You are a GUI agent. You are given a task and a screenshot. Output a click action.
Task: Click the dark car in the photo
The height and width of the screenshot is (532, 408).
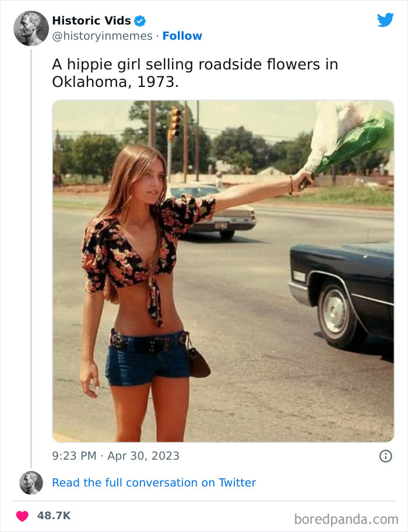342,295
